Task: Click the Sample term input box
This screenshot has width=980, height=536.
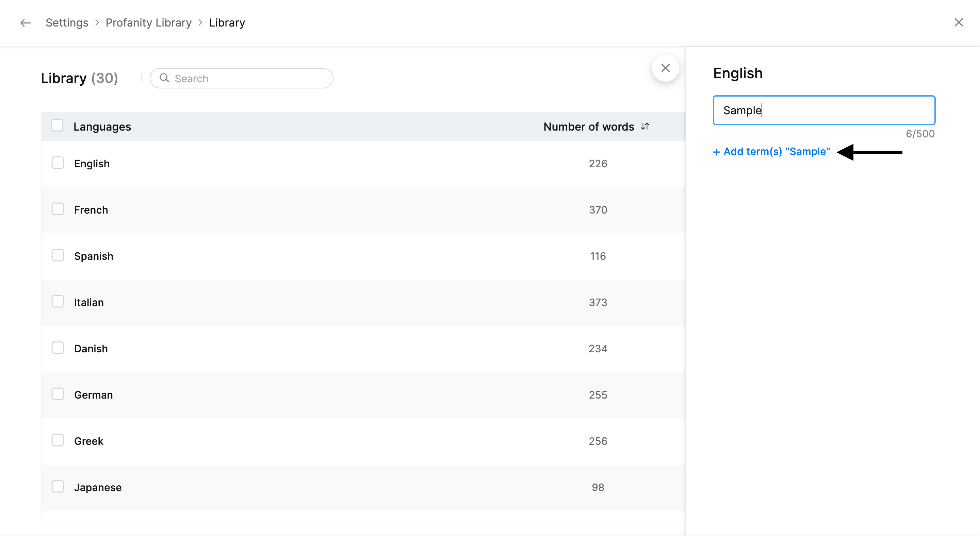Action: 823,110
